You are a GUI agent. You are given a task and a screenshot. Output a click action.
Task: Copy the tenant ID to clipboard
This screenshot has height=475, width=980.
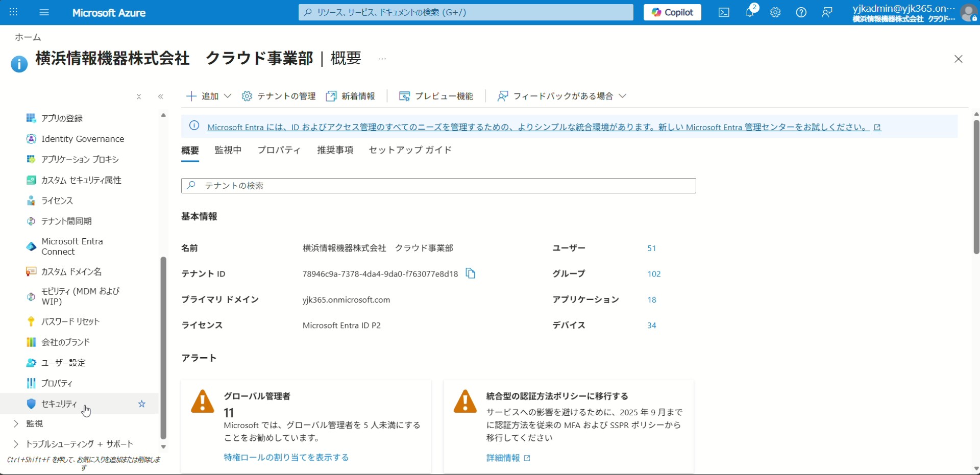click(x=470, y=274)
